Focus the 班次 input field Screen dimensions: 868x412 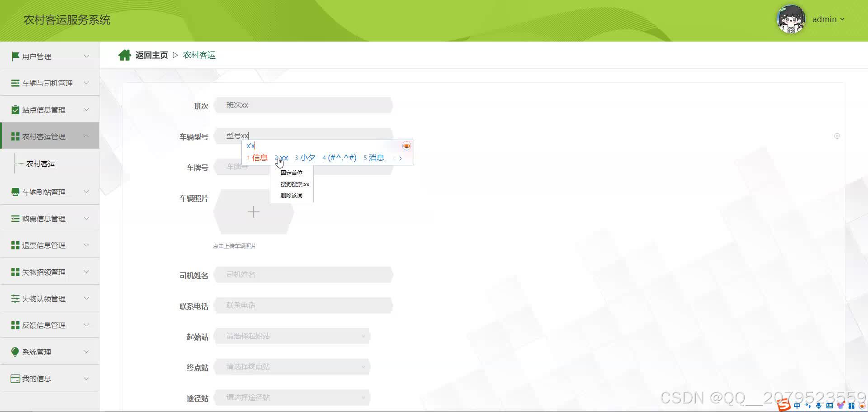click(x=303, y=105)
